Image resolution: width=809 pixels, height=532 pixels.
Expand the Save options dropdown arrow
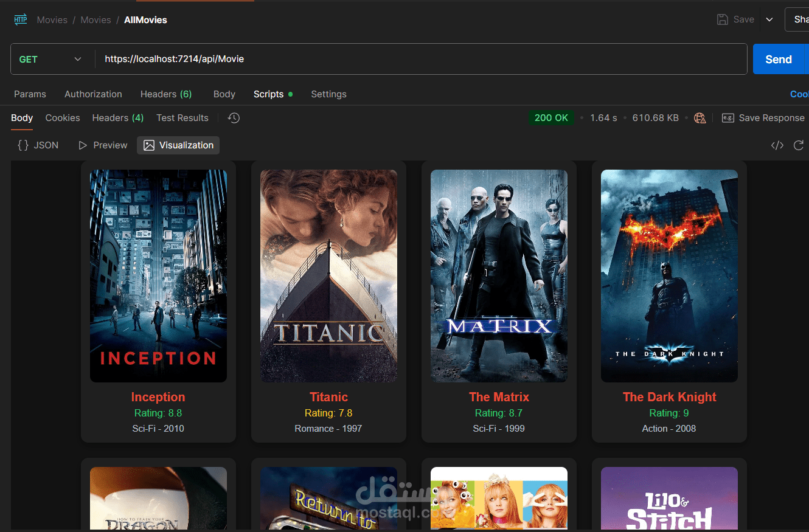pyautogui.click(x=769, y=19)
